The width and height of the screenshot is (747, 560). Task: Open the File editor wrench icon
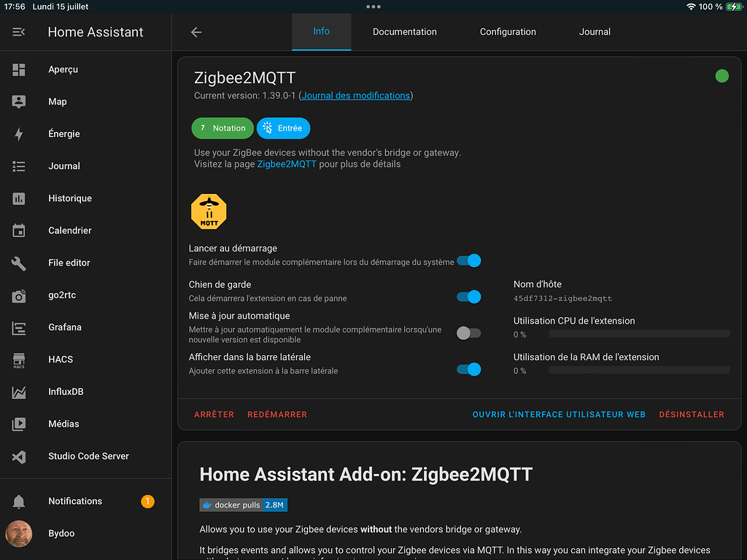(x=18, y=262)
